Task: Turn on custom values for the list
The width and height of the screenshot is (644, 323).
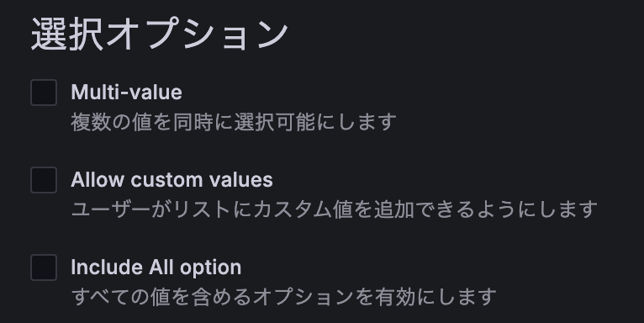Action: click(44, 180)
